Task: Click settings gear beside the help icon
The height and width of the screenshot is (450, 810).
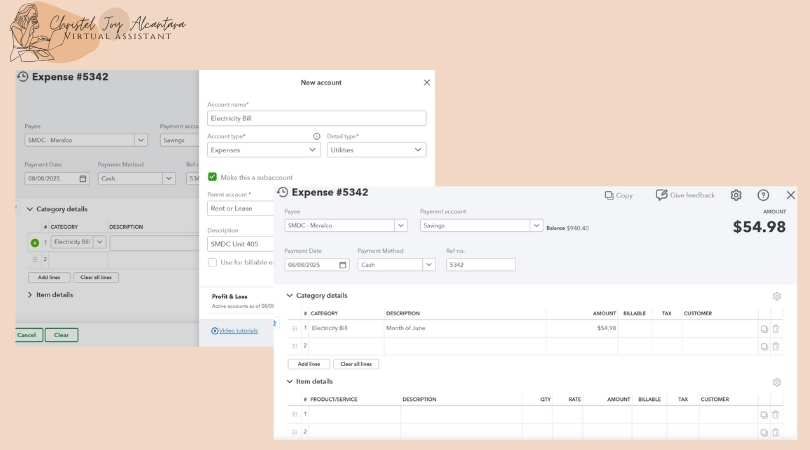Action: point(736,195)
